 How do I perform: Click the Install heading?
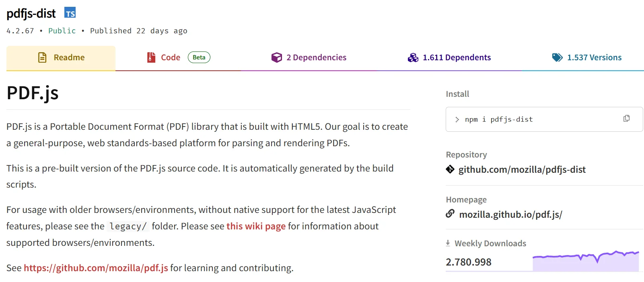click(x=457, y=94)
